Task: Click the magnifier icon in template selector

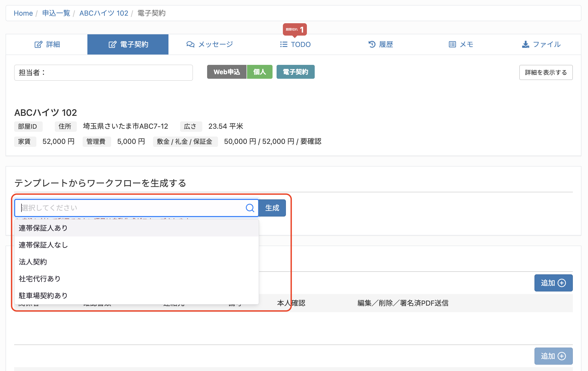Action: pyautogui.click(x=250, y=208)
